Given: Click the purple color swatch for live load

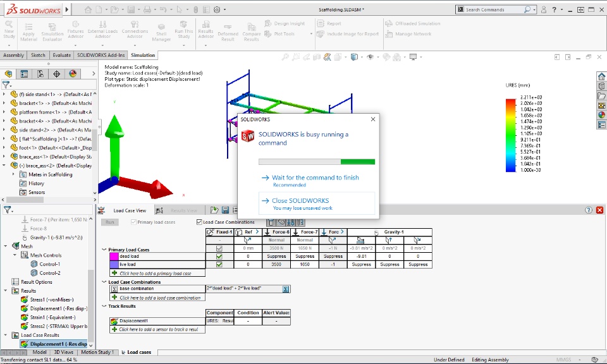Looking at the screenshot, I should click(x=114, y=265).
